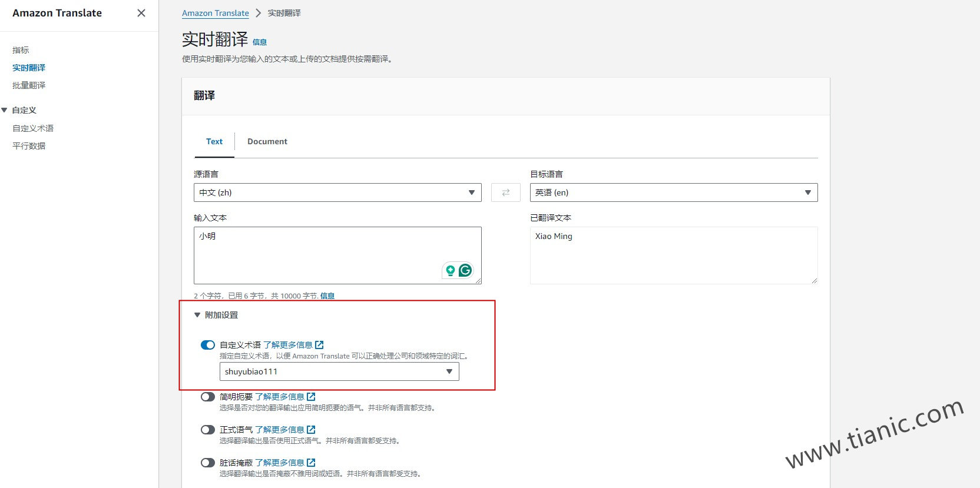The image size is (980, 488).
Task: Click the 实时翻译 breadcrumb text
Action: coord(284,13)
